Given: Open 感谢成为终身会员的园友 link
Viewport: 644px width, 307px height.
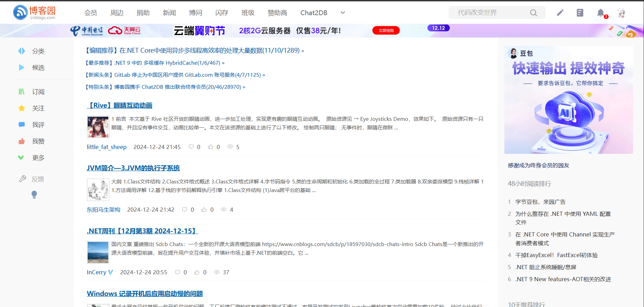Looking at the screenshot, I should (x=538, y=165).
